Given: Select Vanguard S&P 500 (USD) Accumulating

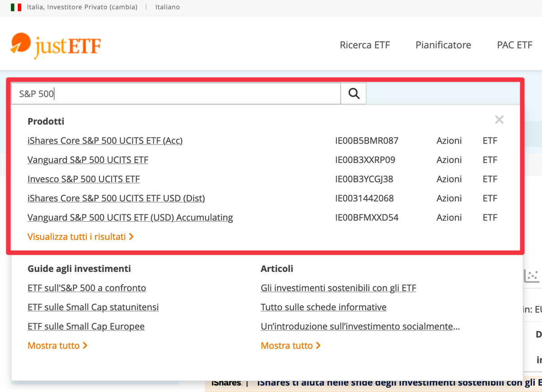Looking at the screenshot, I should (130, 217).
